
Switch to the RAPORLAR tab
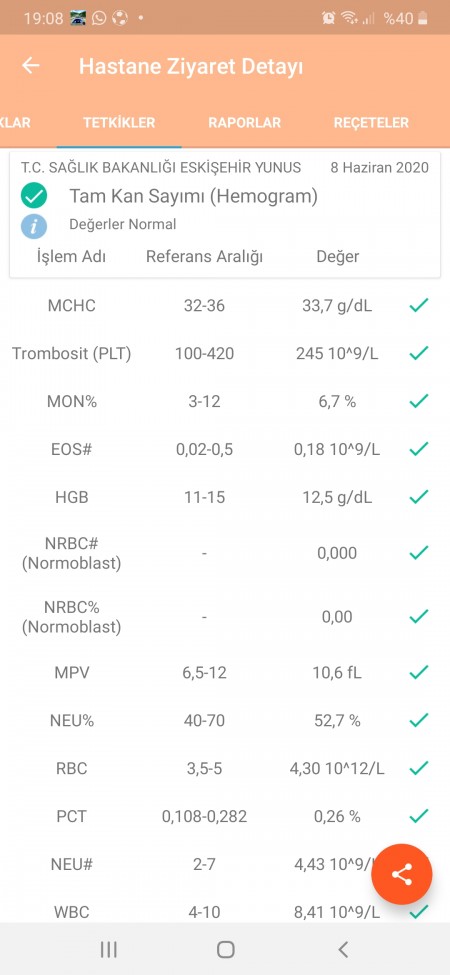click(x=244, y=122)
